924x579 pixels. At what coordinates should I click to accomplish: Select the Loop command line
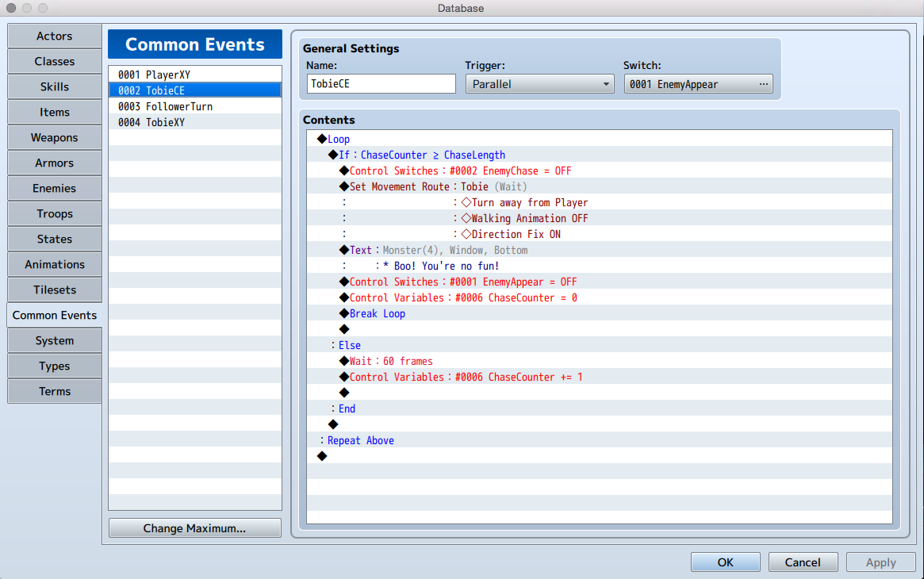[x=600, y=139]
